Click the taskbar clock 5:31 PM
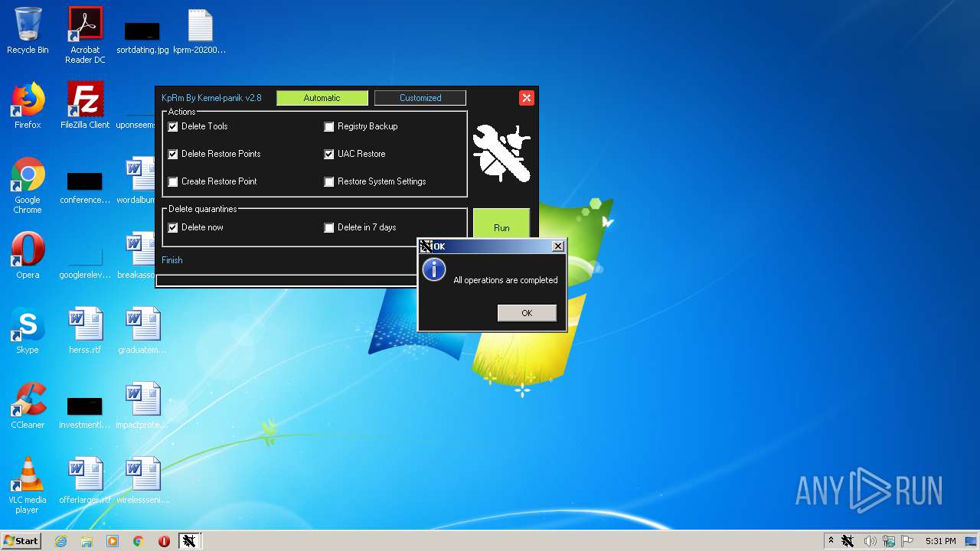Image resolution: width=980 pixels, height=551 pixels. [940, 541]
